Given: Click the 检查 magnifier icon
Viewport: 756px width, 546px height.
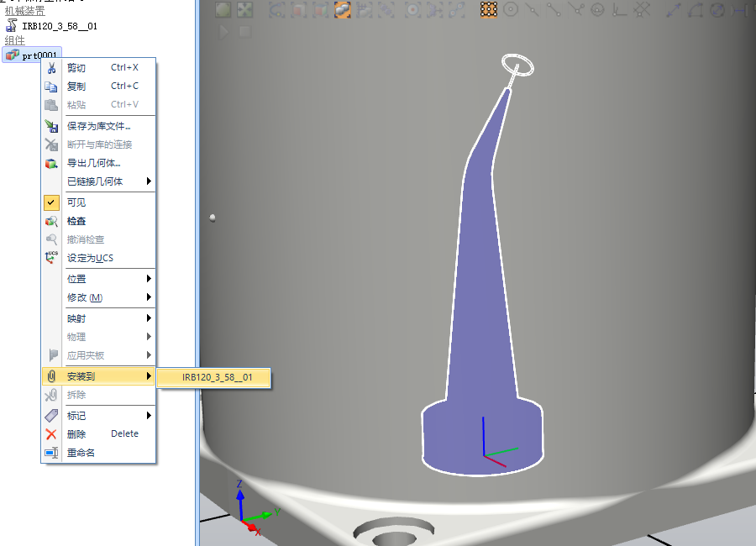Looking at the screenshot, I should [x=51, y=222].
